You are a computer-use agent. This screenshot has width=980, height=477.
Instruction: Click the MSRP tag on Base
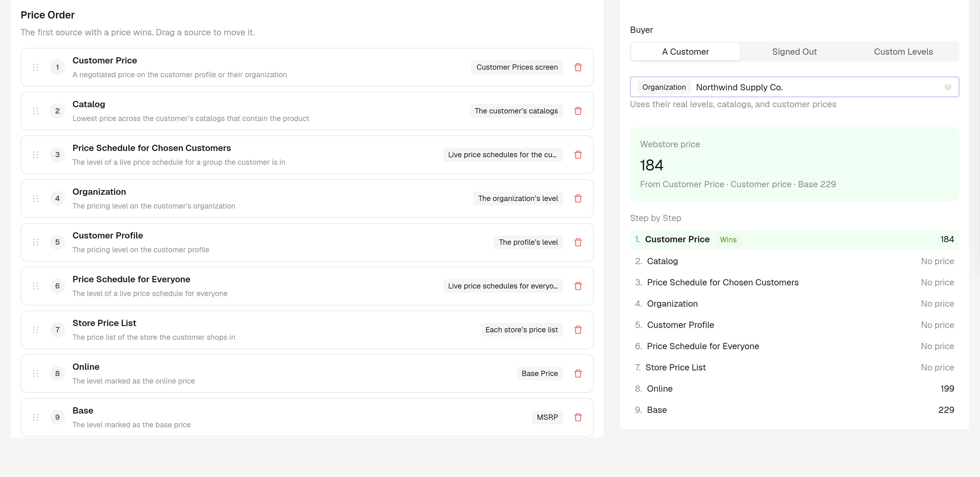pyautogui.click(x=547, y=417)
